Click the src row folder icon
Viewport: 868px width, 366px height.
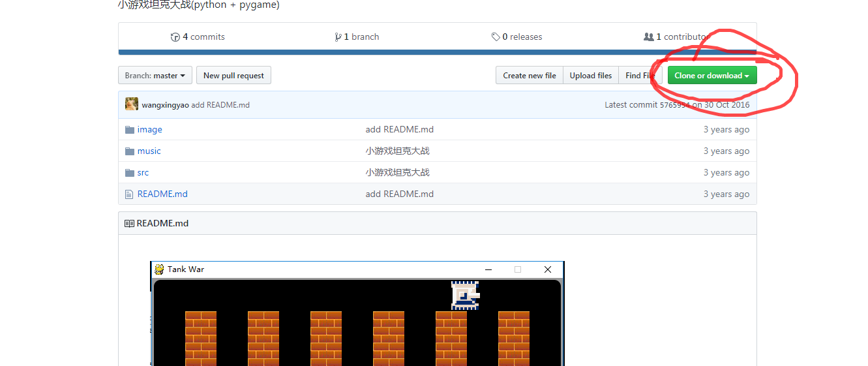click(x=130, y=173)
